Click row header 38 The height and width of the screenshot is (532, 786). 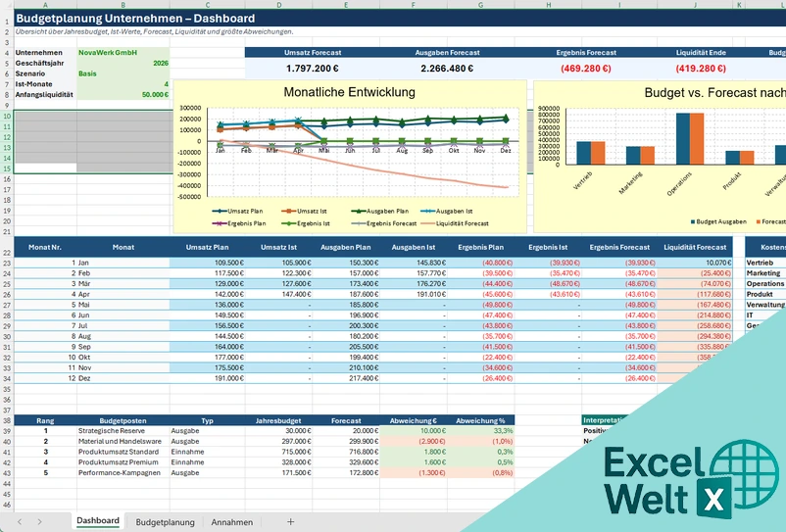7,420
